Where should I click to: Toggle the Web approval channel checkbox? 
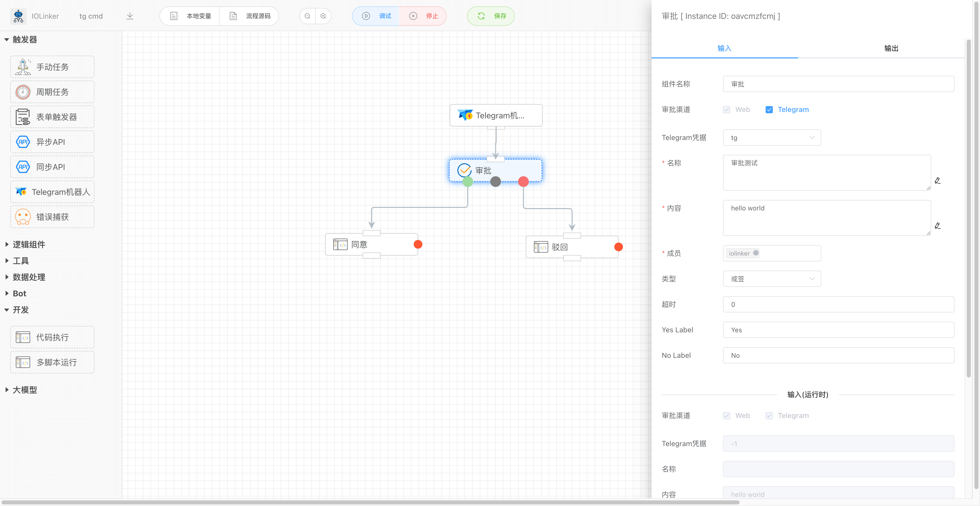727,110
